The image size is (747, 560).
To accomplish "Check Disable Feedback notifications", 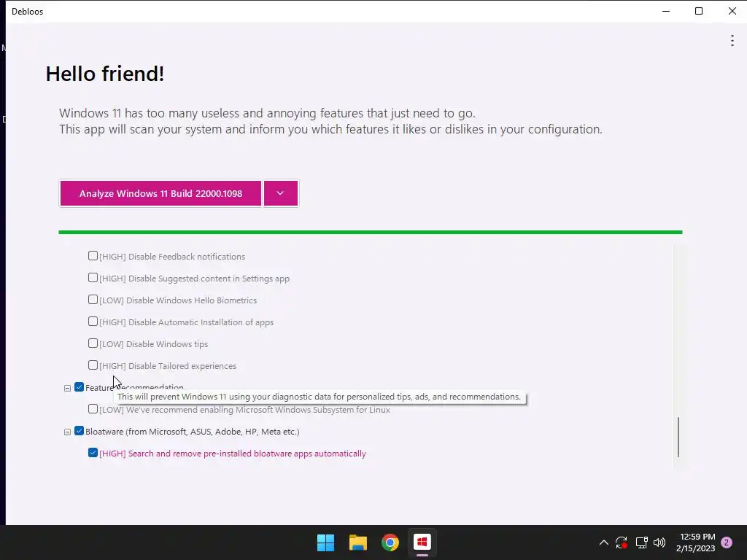I will [93, 256].
